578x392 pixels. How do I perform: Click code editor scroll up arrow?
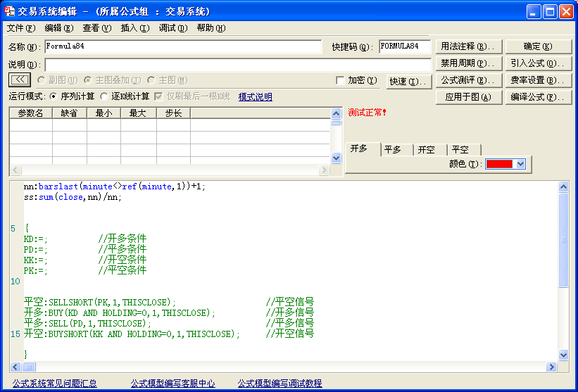(x=563, y=186)
